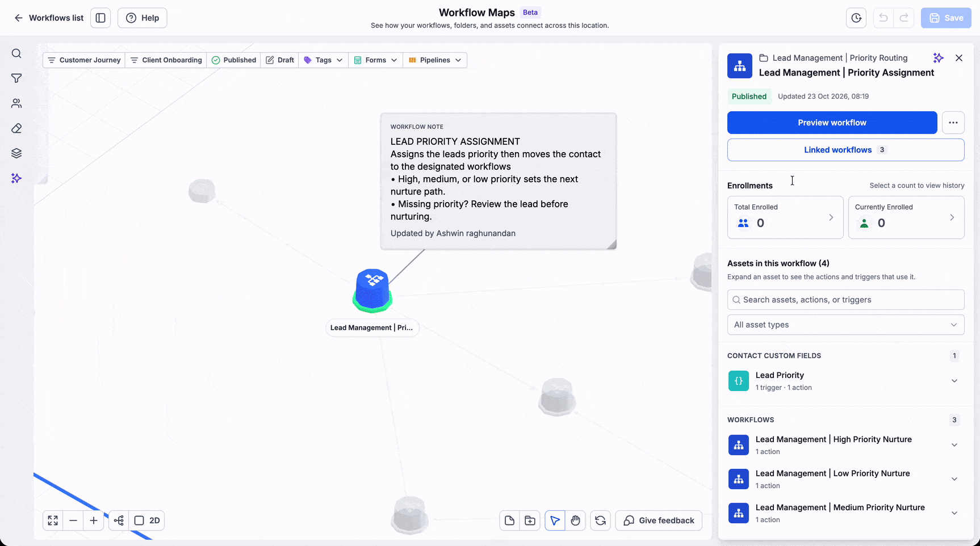Image resolution: width=980 pixels, height=546 pixels.
Task: Click the undo arrow icon
Action: coord(883,18)
